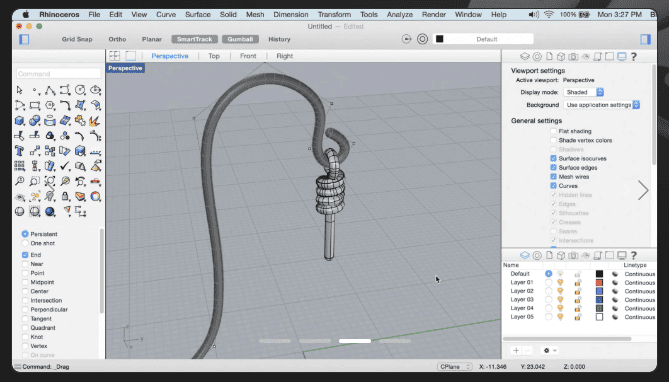Open the Display monitor icon in lower inspector
Image resolution: width=669 pixels, height=382 pixels.
tap(622, 255)
